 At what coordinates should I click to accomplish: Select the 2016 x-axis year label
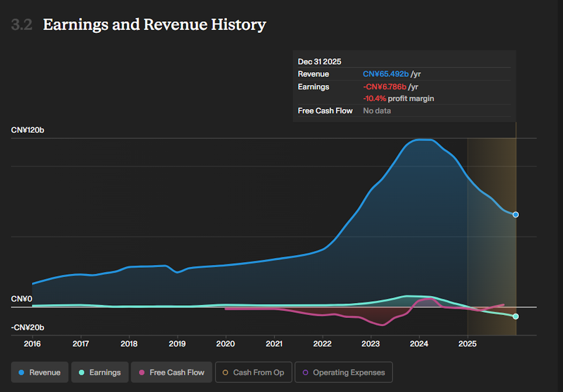tap(32, 344)
